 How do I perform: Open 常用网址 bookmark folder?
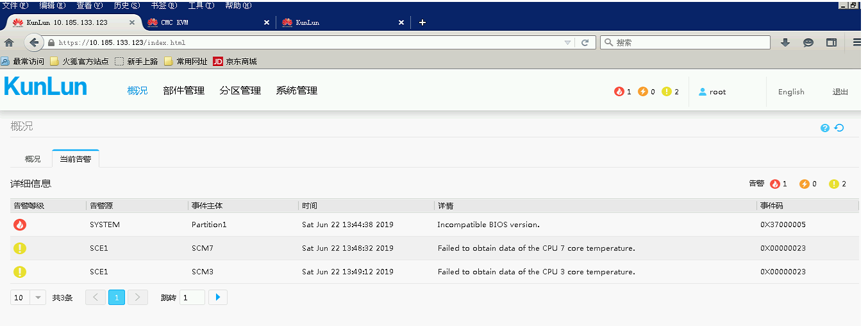tap(186, 62)
